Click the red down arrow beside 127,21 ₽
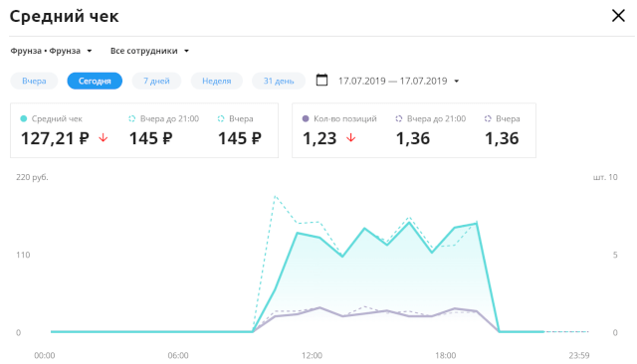 coord(104,138)
